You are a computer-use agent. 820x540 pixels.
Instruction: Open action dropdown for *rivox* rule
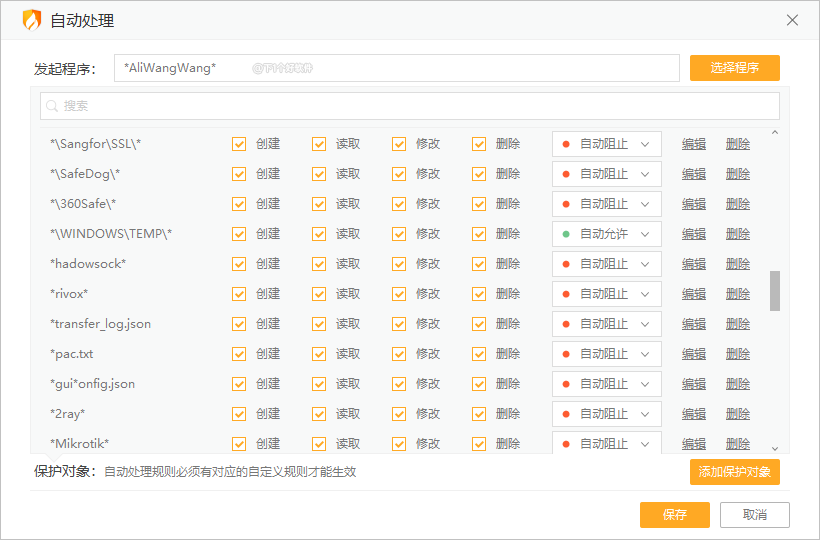(x=606, y=294)
